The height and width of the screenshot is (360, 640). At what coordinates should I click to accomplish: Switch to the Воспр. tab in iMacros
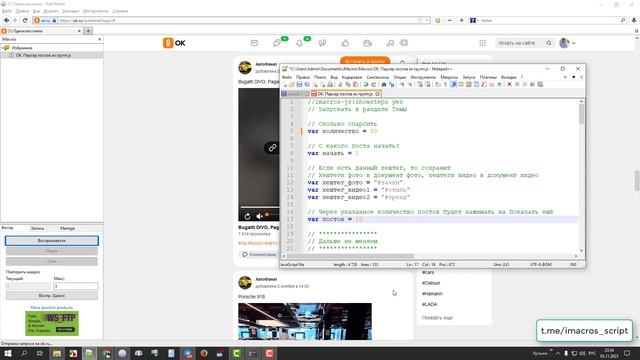point(8,228)
